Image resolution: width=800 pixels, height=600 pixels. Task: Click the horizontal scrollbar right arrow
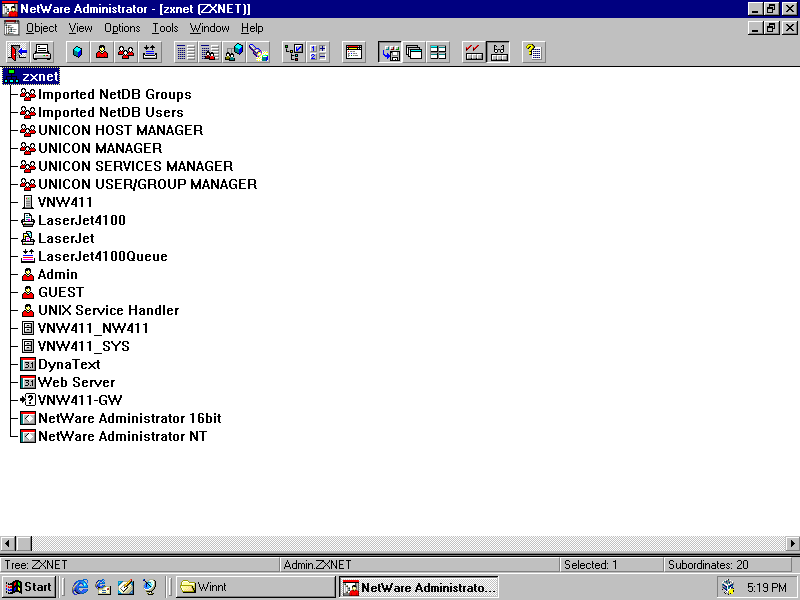pos(792,543)
